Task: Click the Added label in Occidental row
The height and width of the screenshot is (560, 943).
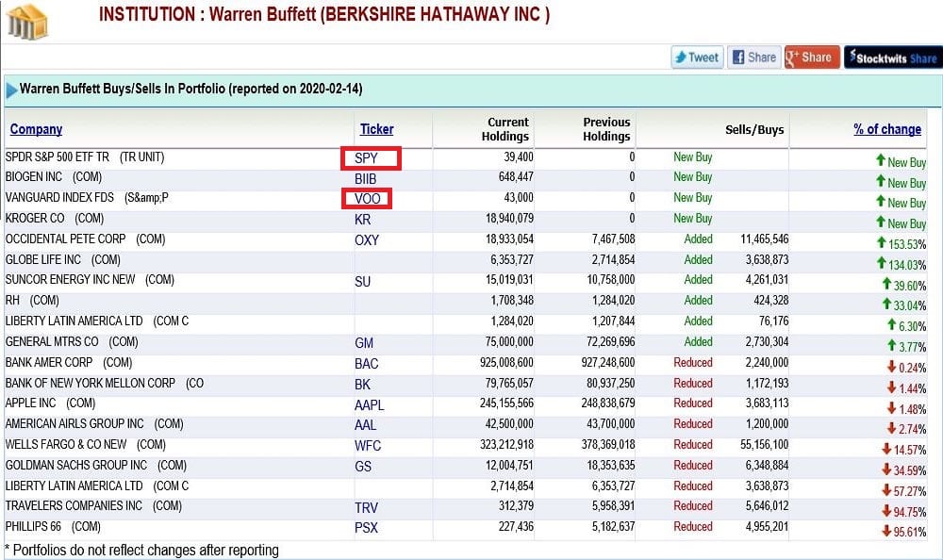Action: [698, 239]
